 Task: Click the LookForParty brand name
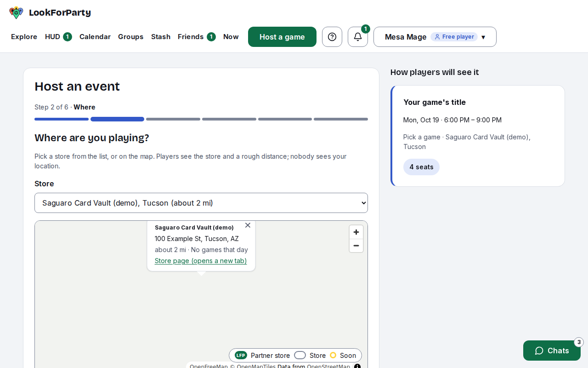tap(60, 12)
